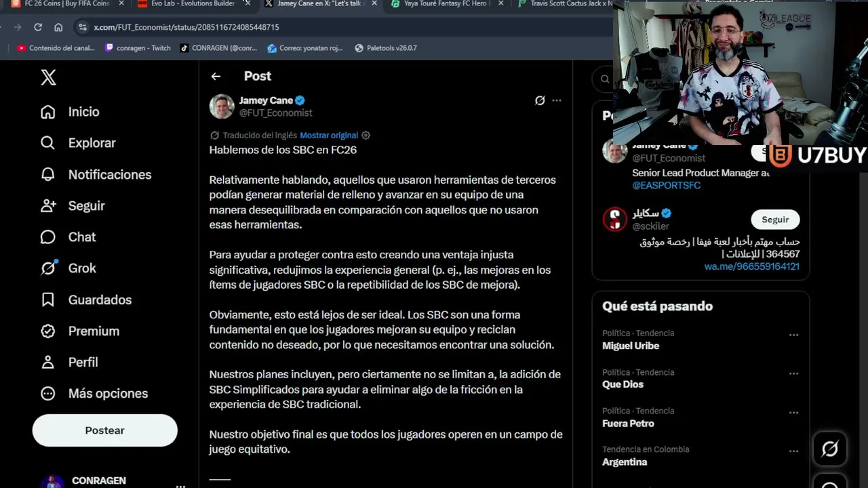
Task: Open @EASPORTSFC mention link
Action: (666, 186)
